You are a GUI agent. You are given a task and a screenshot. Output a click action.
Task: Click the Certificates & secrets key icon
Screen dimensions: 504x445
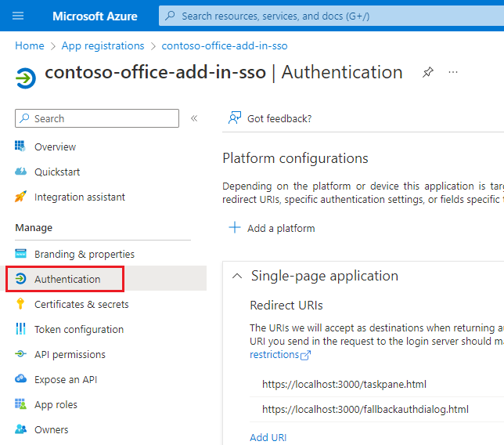click(x=20, y=304)
